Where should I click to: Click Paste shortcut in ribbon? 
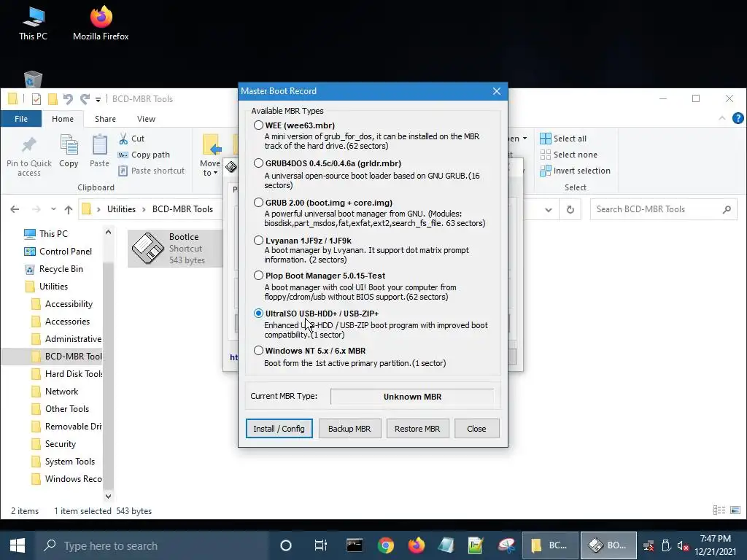pyautogui.click(x=152, y=171)
